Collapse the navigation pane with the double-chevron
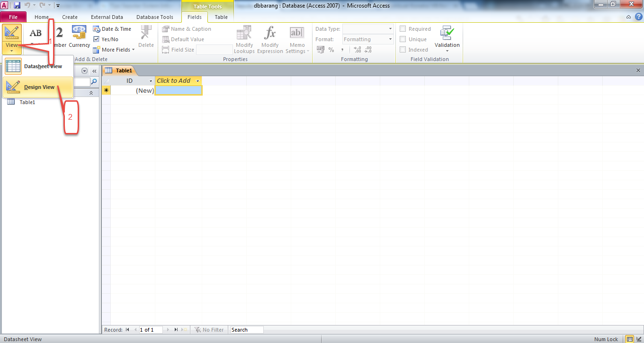Screen dimensions: 644x343 (94, 71)
